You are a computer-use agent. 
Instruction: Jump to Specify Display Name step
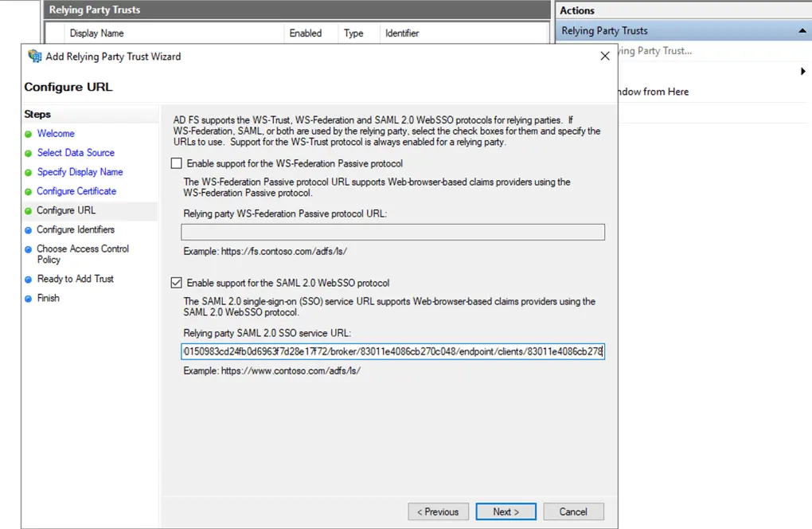80,172
